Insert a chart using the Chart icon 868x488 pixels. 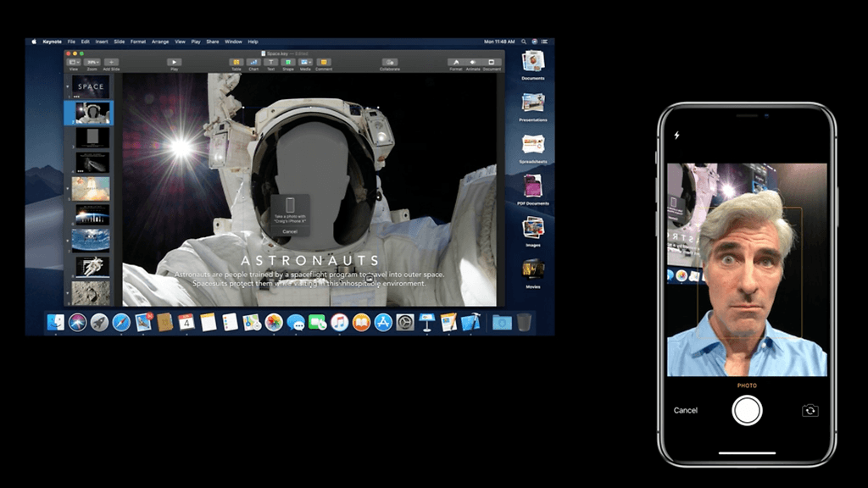[x=253, y=62]
